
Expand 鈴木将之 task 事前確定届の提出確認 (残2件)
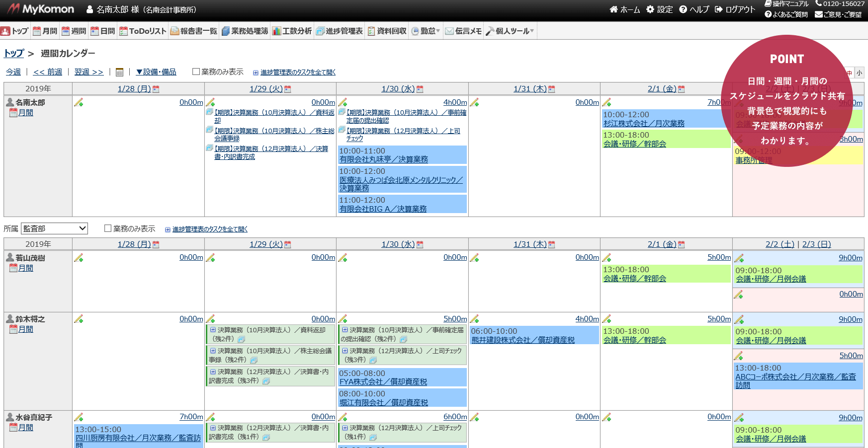point(345,330)
